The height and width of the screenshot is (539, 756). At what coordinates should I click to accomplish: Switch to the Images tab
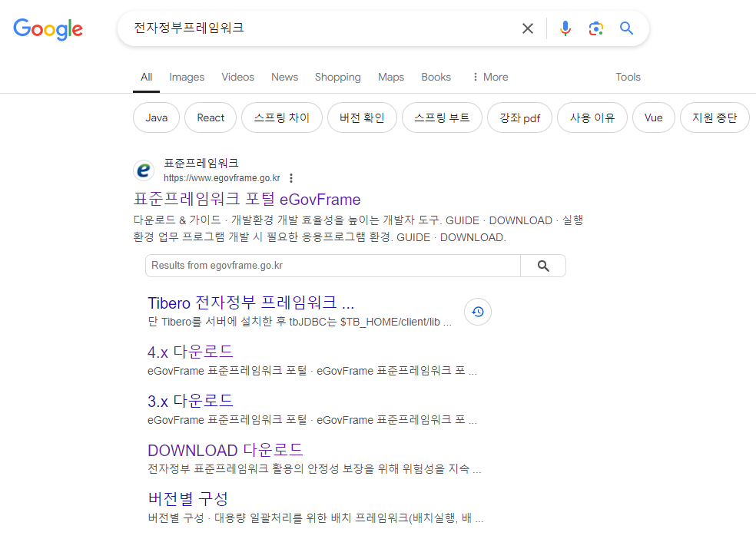tap(187, 77)
